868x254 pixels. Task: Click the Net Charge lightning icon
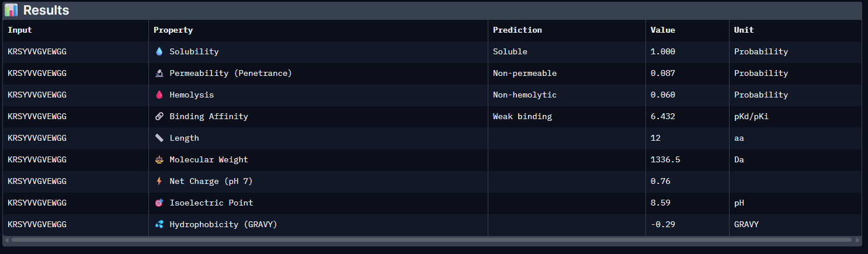coord(159,181)
